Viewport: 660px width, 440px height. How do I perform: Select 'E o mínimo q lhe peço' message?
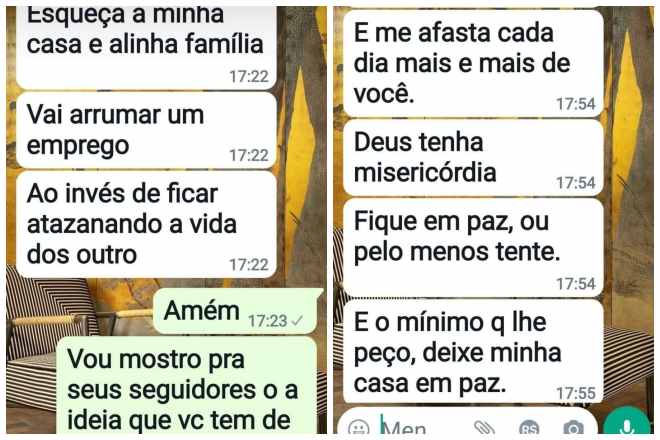[473, 352]
